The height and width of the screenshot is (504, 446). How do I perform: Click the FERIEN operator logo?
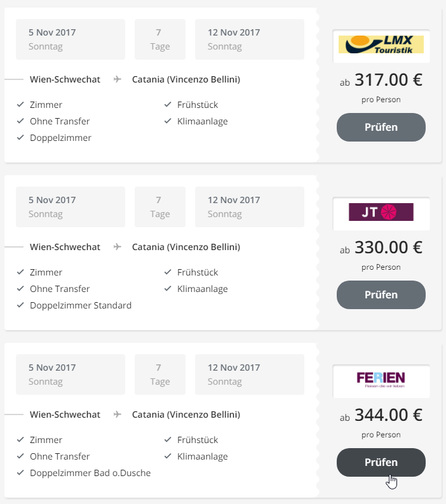click(x=381, y=380)
